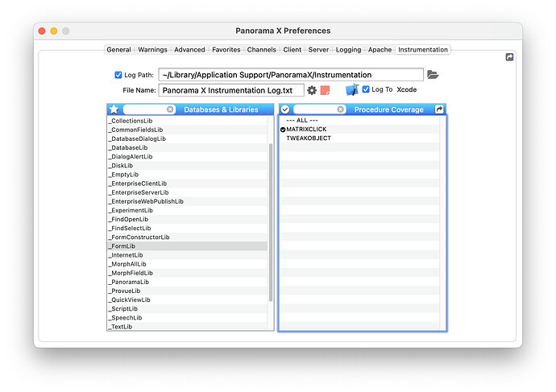556x392 pixels.
Task: Pick _EnterpriseClientLib from the list
Action: (188, 184)
